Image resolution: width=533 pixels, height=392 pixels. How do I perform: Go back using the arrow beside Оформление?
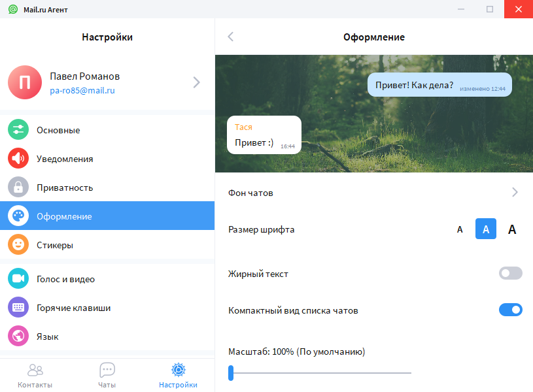pos(231,37)
